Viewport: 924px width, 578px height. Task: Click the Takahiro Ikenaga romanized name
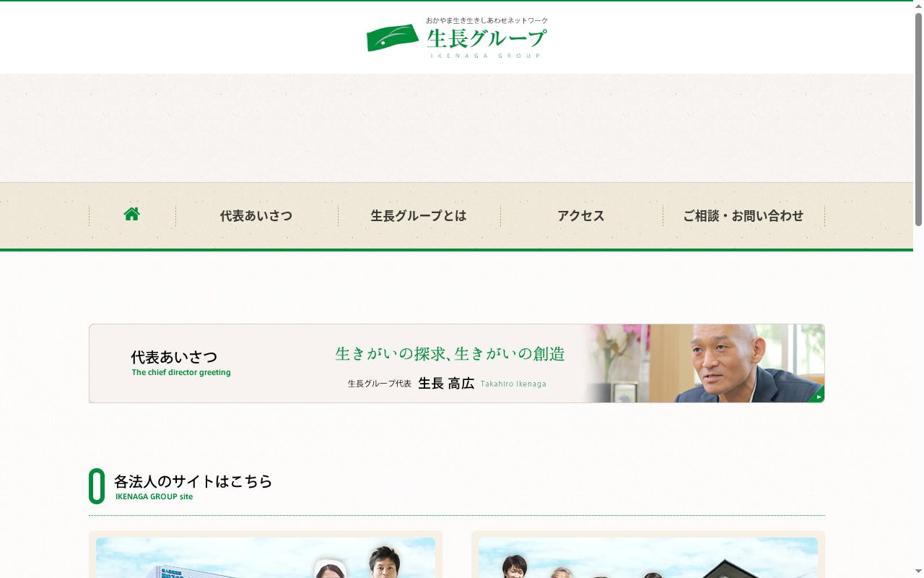pyautogui.click(x=513, y=384)
